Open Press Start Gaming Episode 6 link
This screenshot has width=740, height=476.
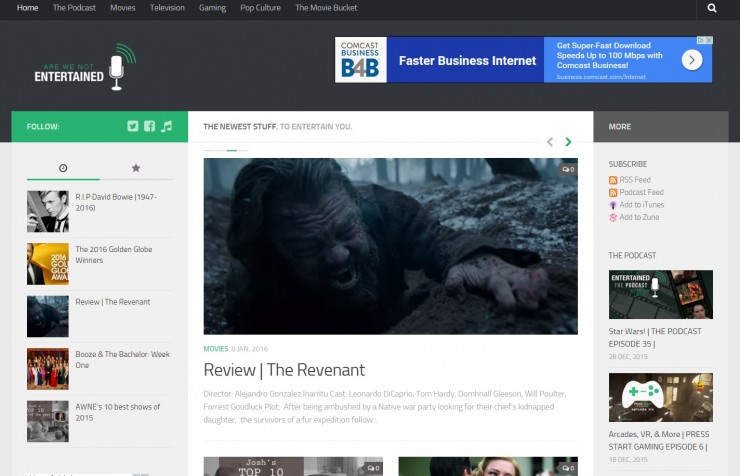pos(659,441)
